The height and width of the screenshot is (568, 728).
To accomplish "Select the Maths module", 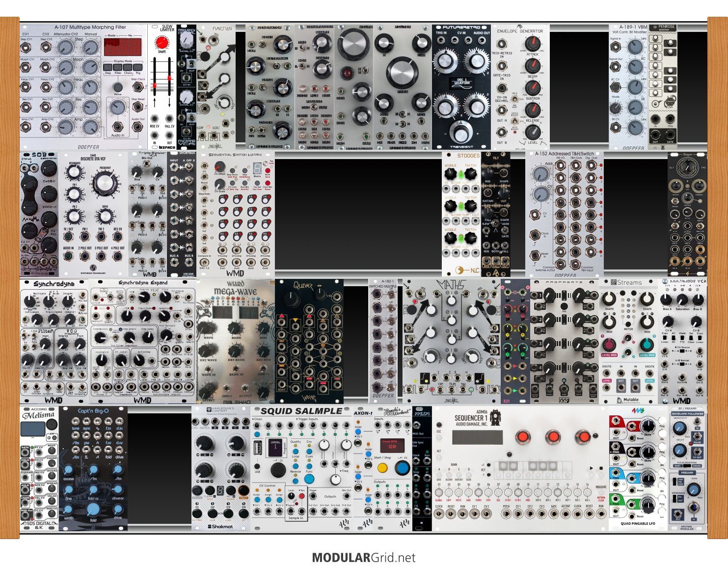I will 452,341.
